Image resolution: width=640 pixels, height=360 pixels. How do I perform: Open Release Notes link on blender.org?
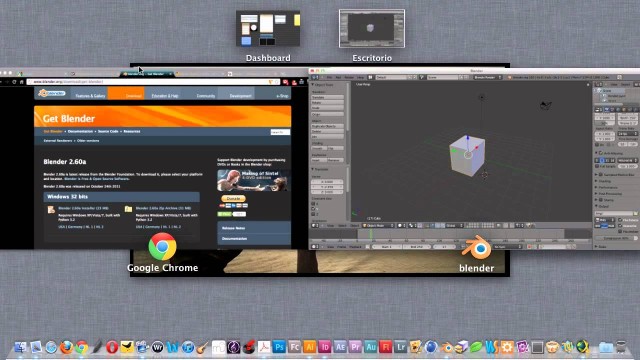[x=233, y=228]
